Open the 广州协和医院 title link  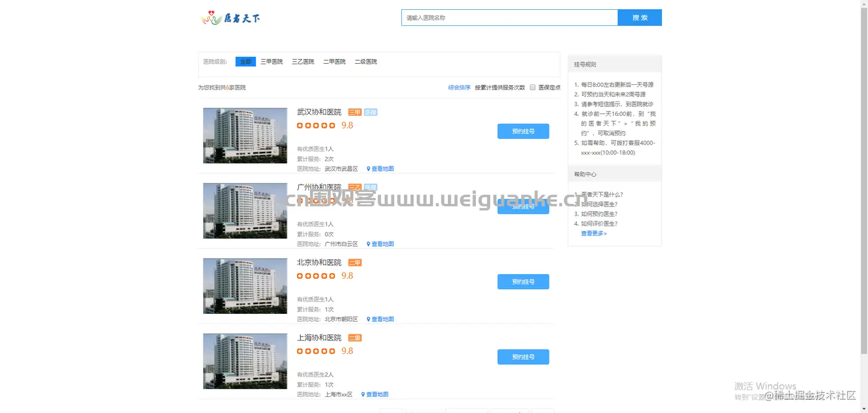pos(319,187)
